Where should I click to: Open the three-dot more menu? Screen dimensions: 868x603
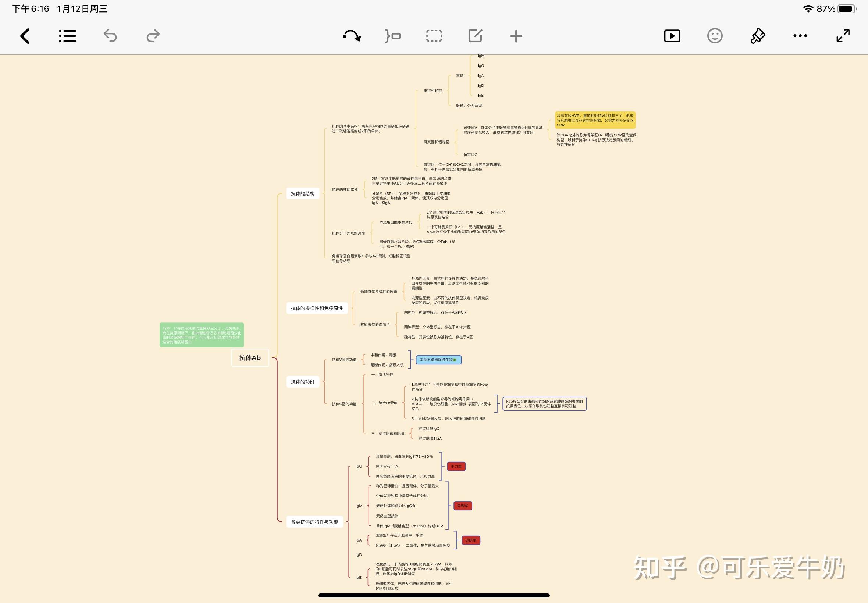tap(800, 36)
